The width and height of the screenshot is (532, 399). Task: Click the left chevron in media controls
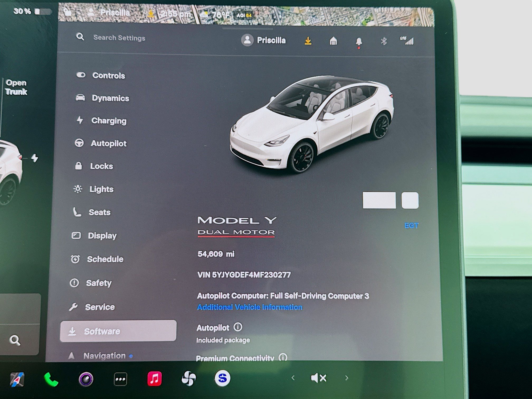[x=294, y=378]
